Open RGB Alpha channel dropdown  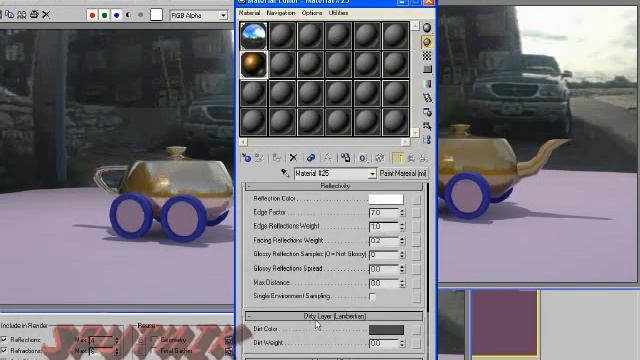pos(223,16)
